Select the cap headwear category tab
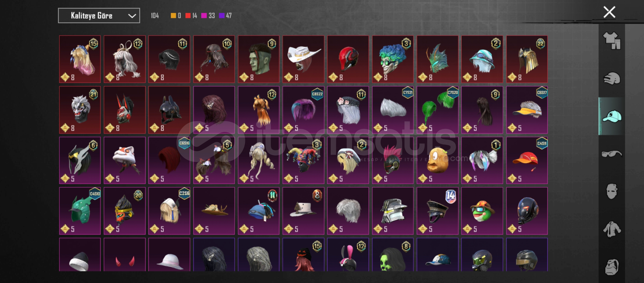 [612, 116]
